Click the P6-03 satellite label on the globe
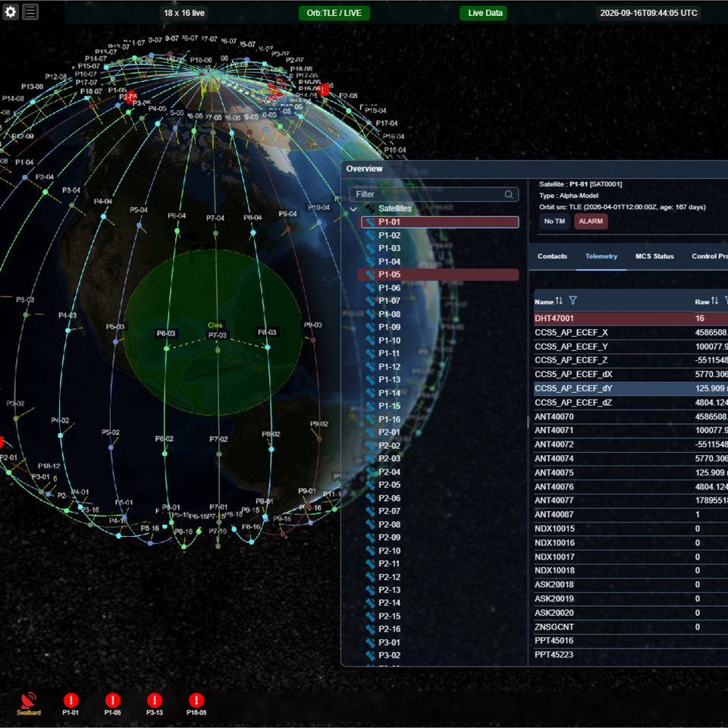The image size is (728, 728). pos(166,334)
